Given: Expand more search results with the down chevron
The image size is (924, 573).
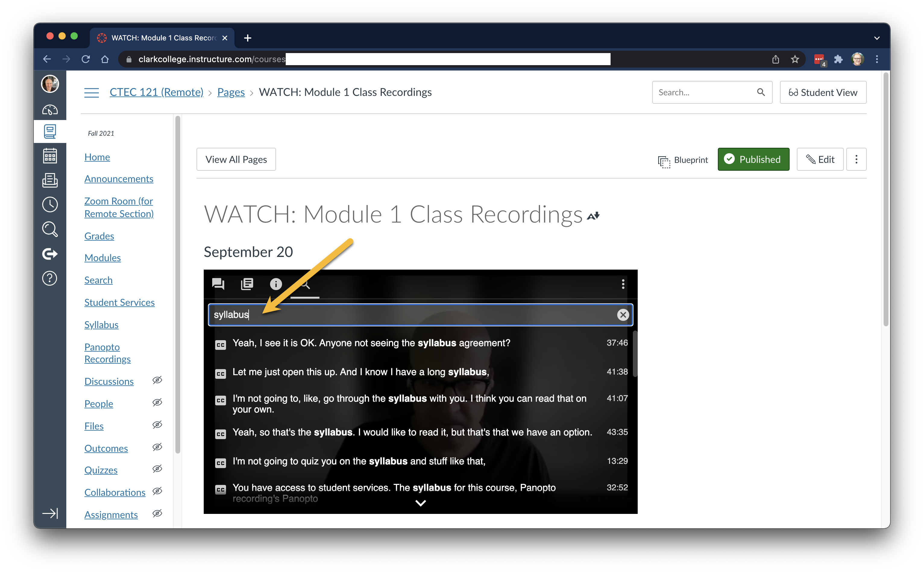Looking at the screenshot, I should [x=420, y=503].
